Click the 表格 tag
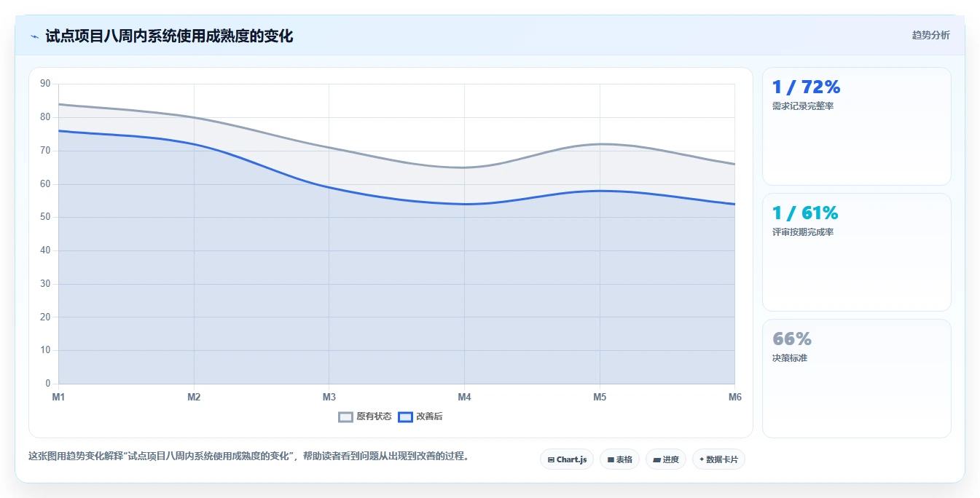The width and height of the screenshot is (980, 498). tap(619, 459)
